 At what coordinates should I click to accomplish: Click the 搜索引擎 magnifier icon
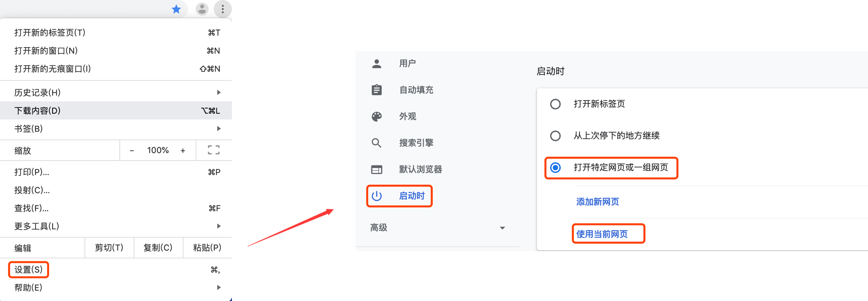[x=377, y=143]
